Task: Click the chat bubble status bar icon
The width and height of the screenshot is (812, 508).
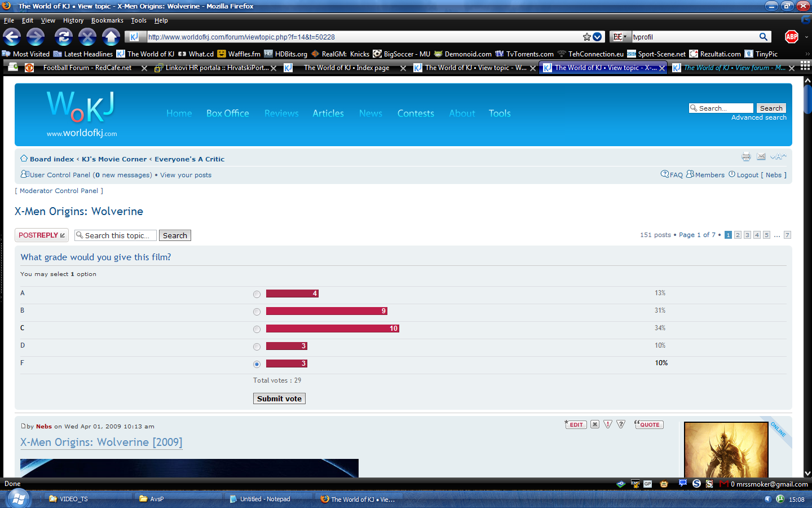Action: [x=682, y=483]
